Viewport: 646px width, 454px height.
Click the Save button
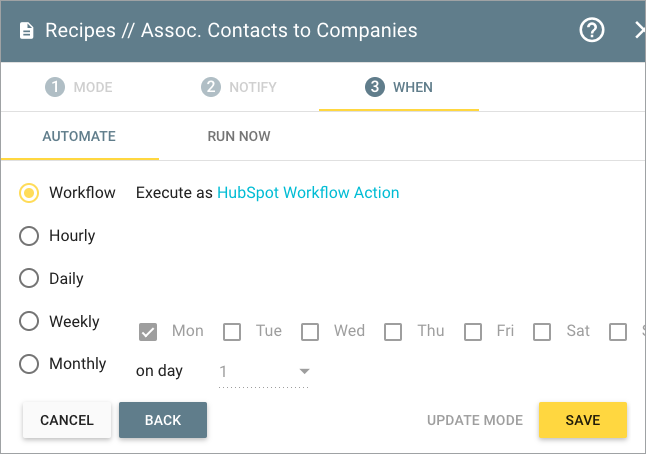583,420
